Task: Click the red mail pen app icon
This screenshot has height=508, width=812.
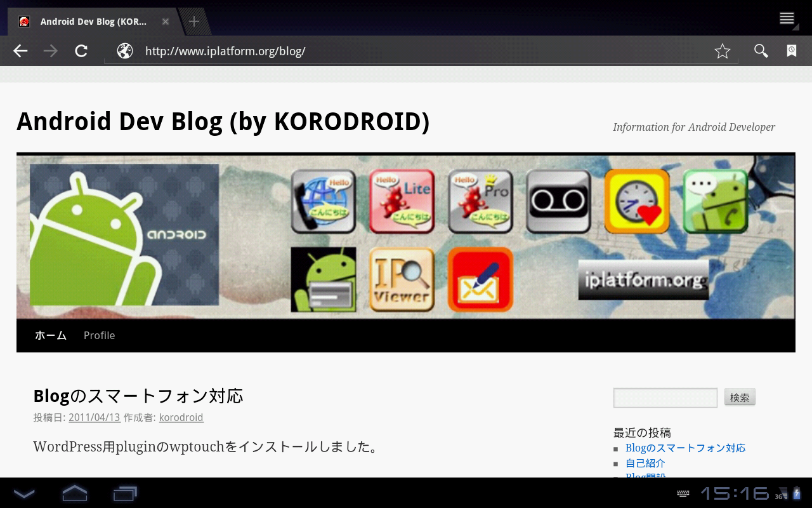Action: [x=480, y=279]
